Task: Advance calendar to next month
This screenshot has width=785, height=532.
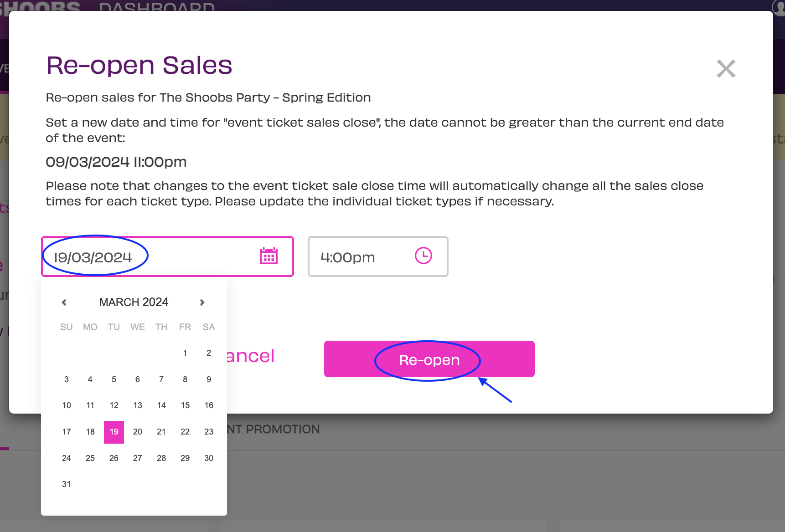Action: [202, 302]
